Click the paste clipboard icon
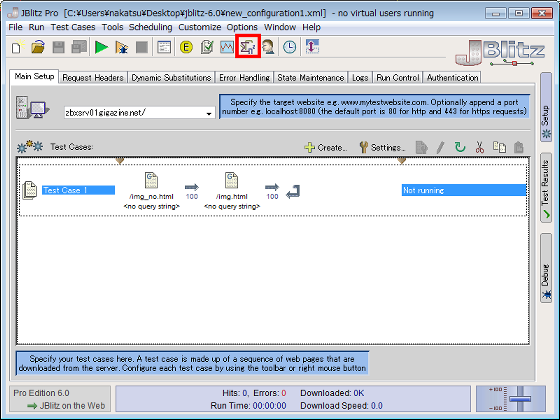This screenshot has height=420, width=560. pyautogui.click(x=519, y=147)
